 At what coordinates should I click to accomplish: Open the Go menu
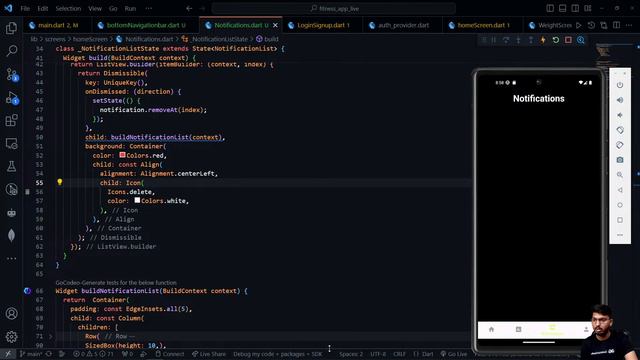point(113,8)
